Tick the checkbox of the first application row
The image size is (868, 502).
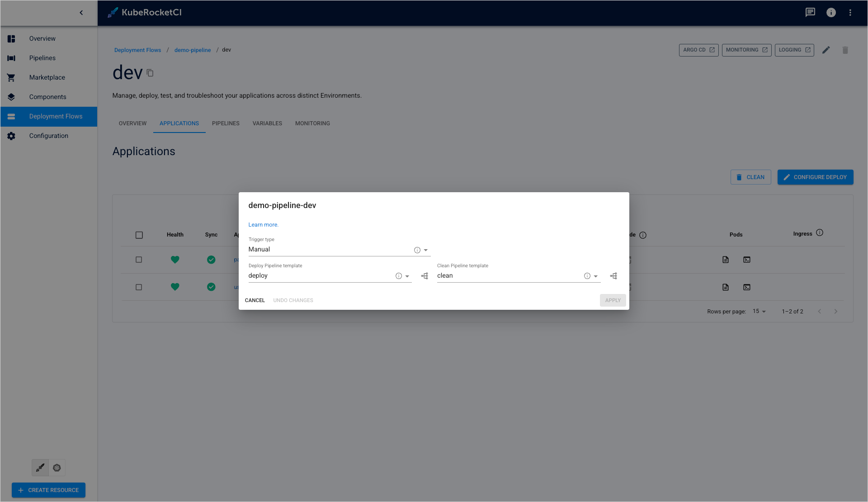(x=139, y=260)
